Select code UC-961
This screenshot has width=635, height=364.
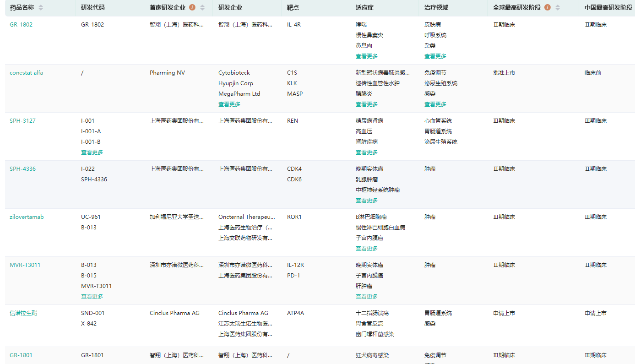click(x=91, y=217)
